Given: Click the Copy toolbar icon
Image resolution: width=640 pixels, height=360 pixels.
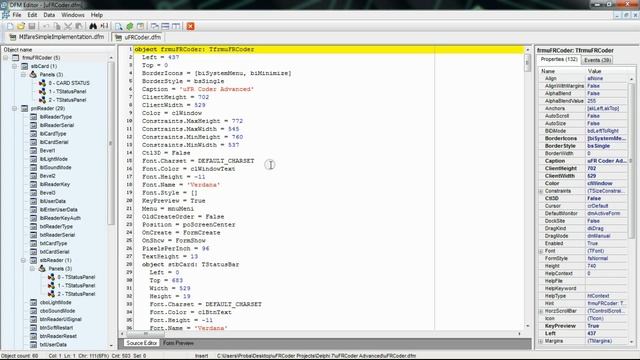Looking at the screenshot, I should tap(57, 26).
